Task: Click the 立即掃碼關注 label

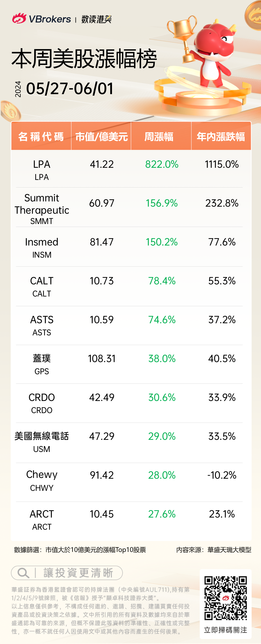Action: pos(226,630)
